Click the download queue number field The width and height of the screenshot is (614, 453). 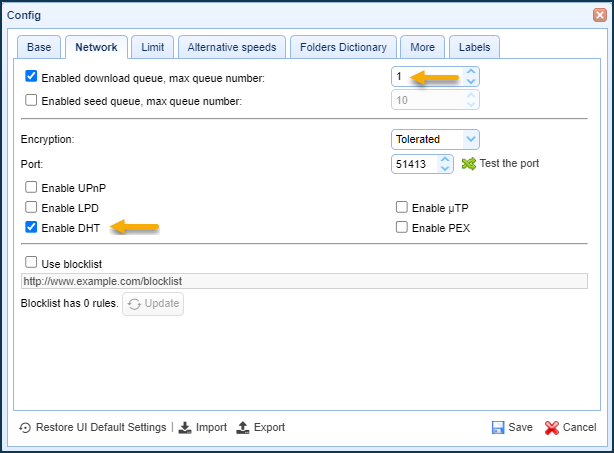coord(428,76)
